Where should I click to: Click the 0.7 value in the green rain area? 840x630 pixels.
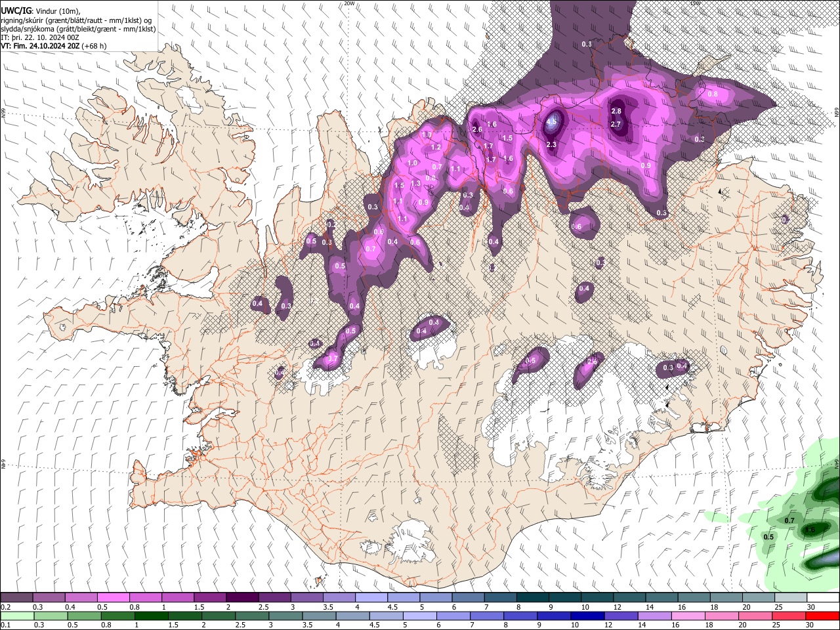click(x=789, y=520)
